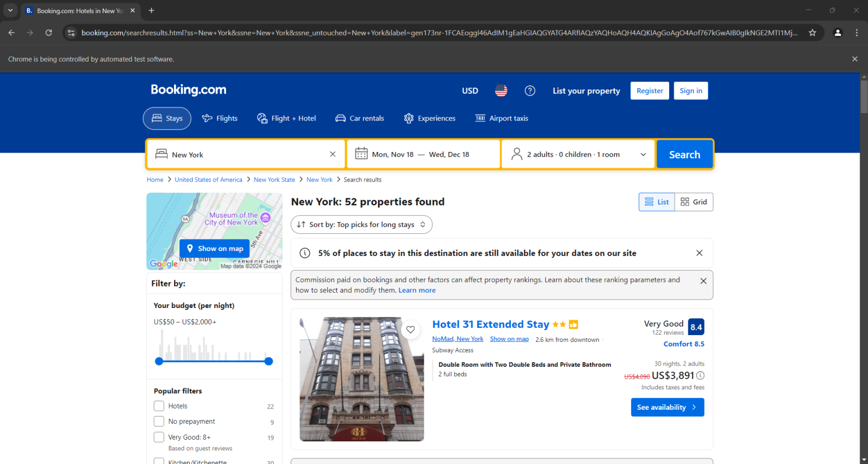The image size is (868, 464).
Task: Select the Flight + Hotel tab
Action: 287,118
